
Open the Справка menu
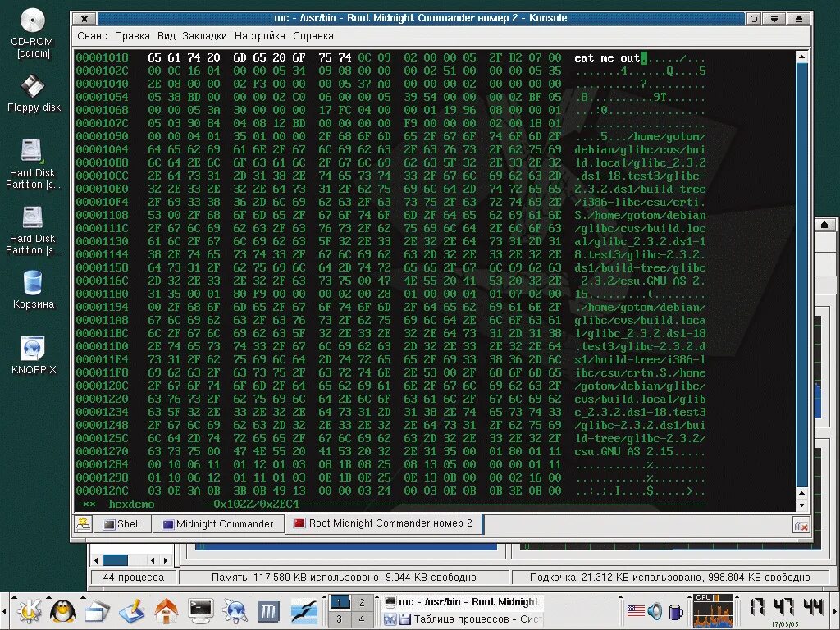pyautogui.click(x=313, y=36)
